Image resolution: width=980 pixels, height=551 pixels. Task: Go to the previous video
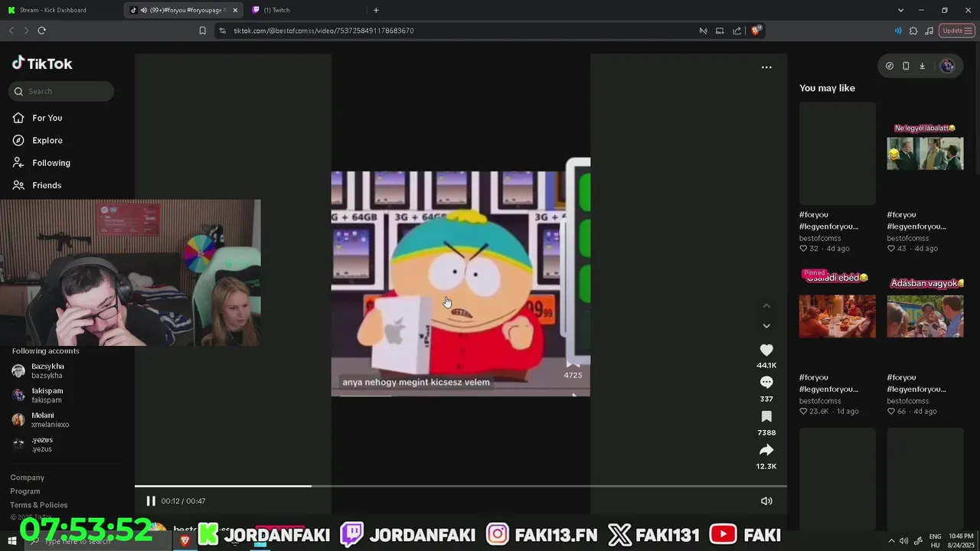click(766, 305)
